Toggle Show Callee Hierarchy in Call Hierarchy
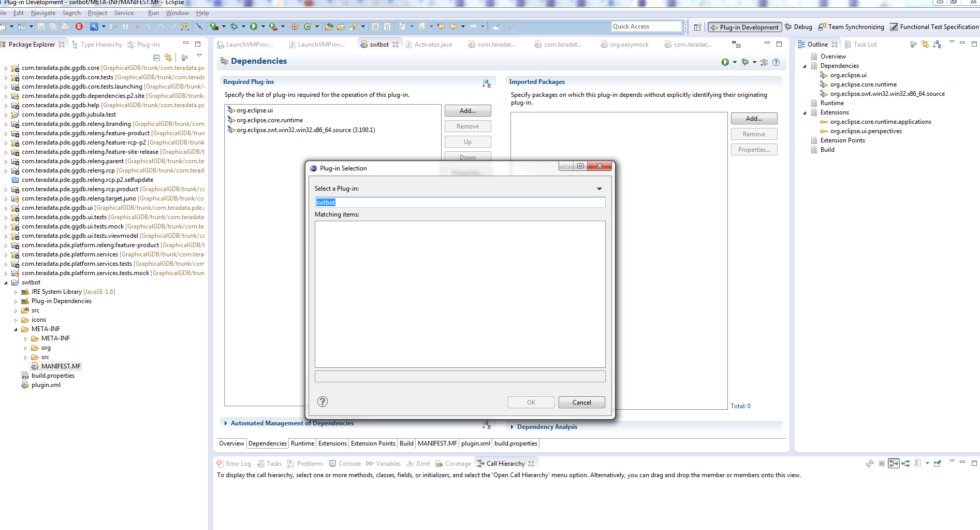Image resolution: width=980 pixels, height=530 pixels. point(905,464)
